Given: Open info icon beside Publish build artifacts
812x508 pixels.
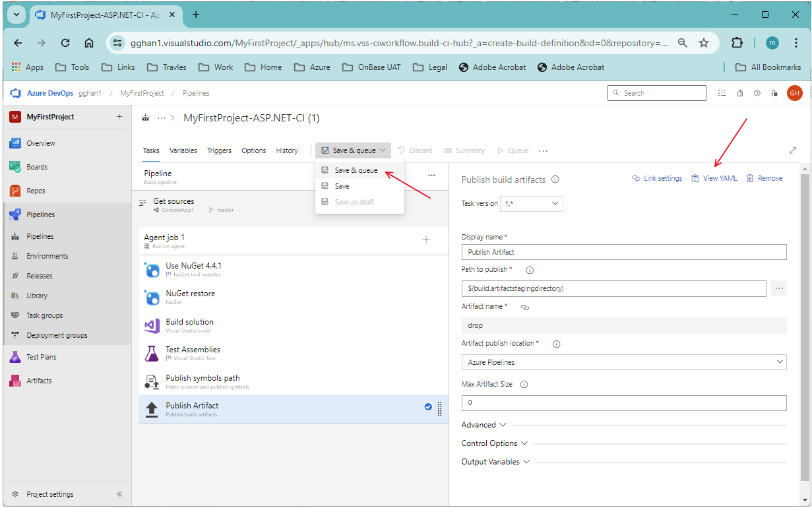Looking at the screenshot, I should [555, 179].
